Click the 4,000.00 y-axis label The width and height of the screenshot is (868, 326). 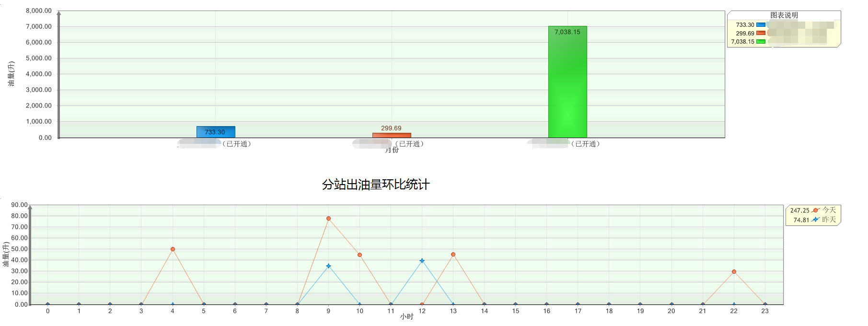[x=39, y=74]
